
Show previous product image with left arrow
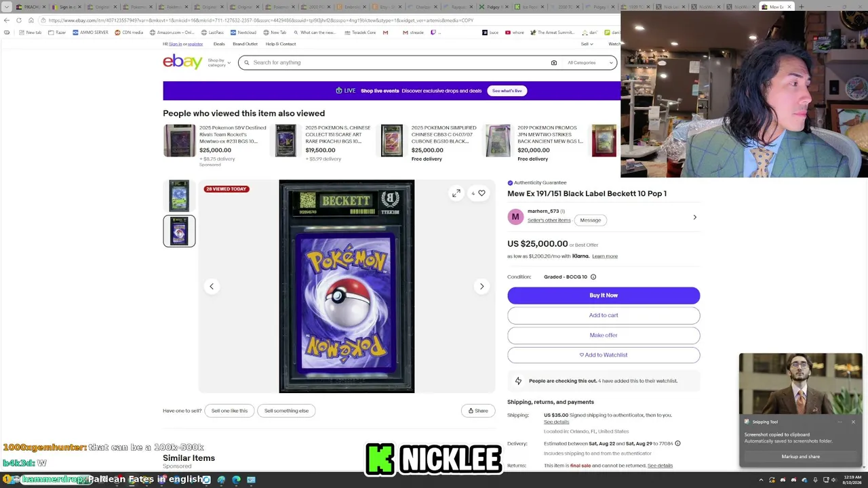(212, 286)
